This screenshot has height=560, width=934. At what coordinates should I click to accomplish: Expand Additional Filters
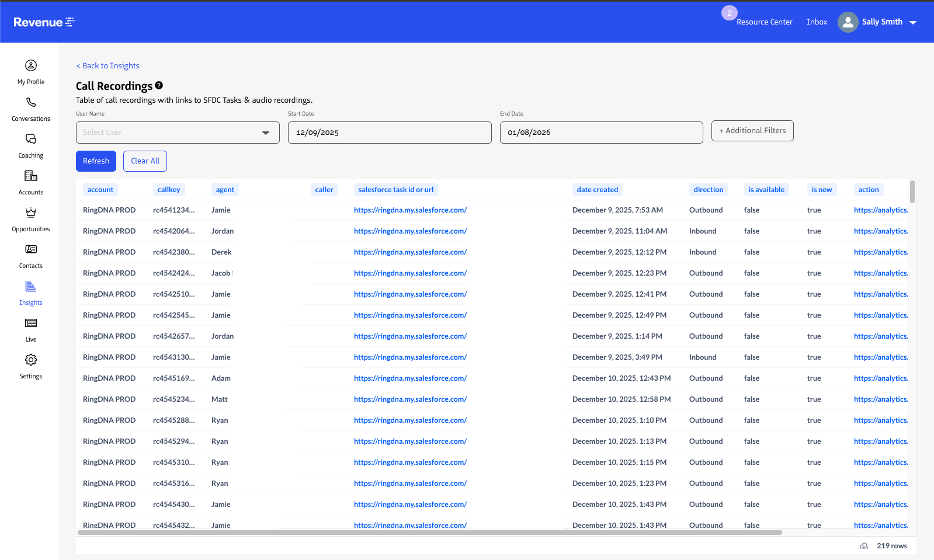tap(752, 131)
